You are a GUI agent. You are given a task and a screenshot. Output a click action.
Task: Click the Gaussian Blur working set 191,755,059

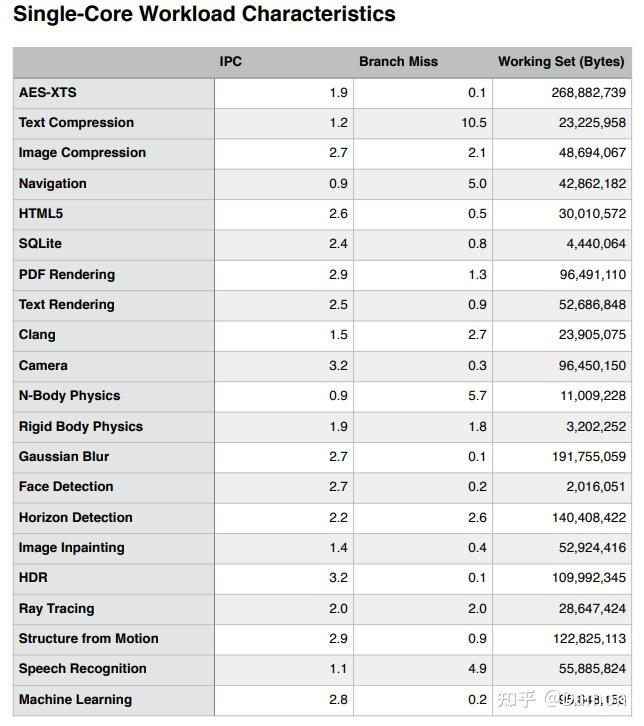pos(585,457)
